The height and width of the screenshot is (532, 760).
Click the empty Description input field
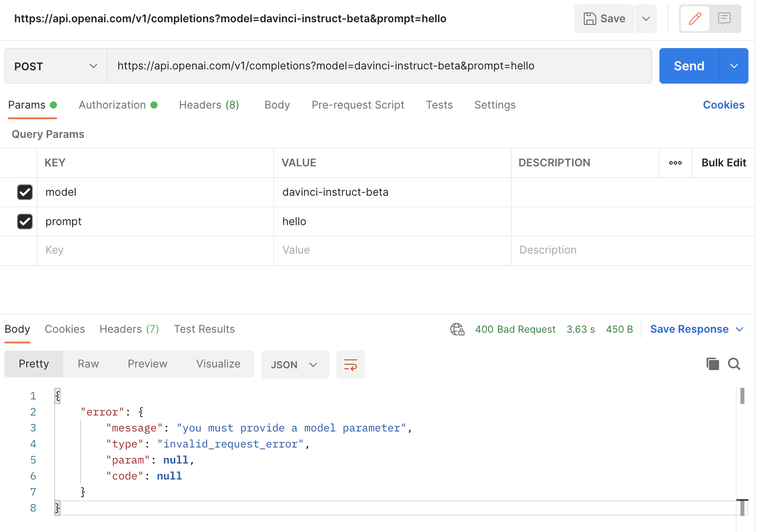(633, 250)
